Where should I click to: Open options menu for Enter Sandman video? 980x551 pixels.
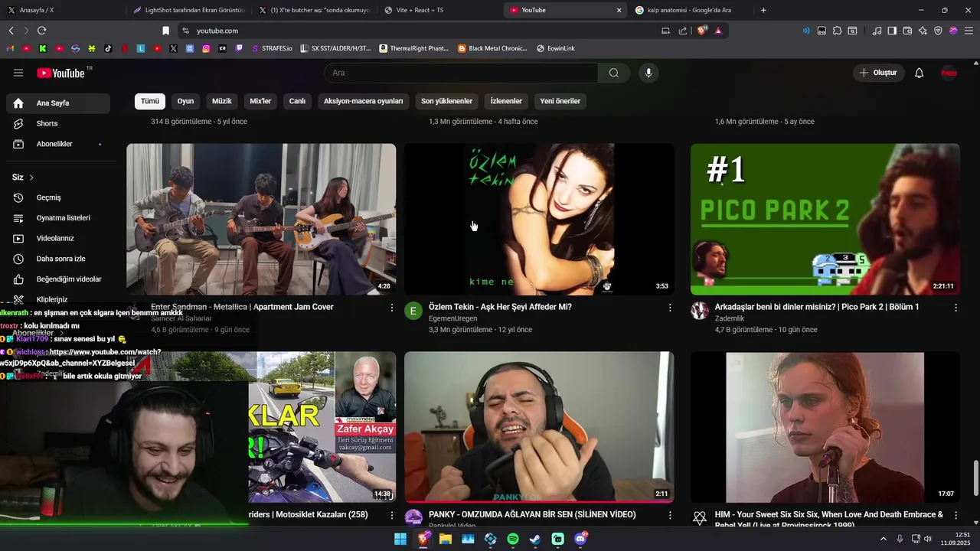click(392, 308)
